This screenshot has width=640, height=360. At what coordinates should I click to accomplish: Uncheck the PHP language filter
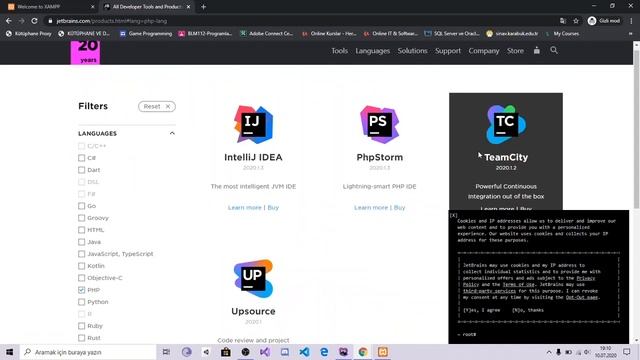click(82, 290)
